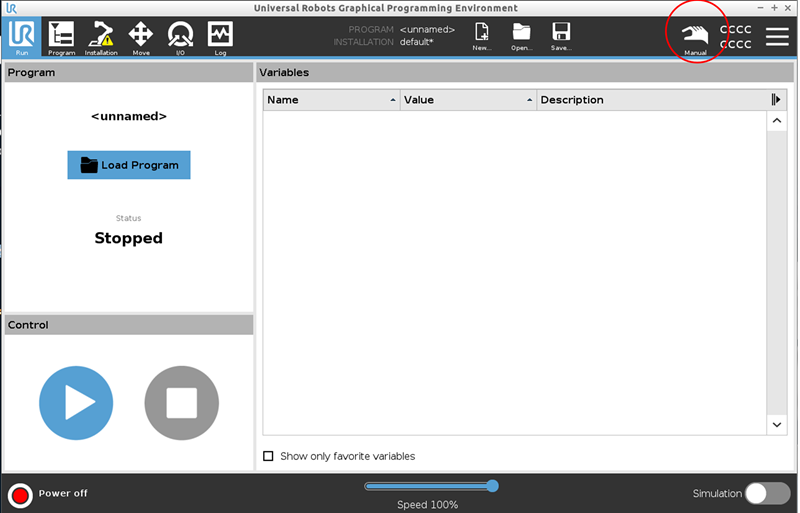
Task: Click the Load Program button
Action: [129, 165]
